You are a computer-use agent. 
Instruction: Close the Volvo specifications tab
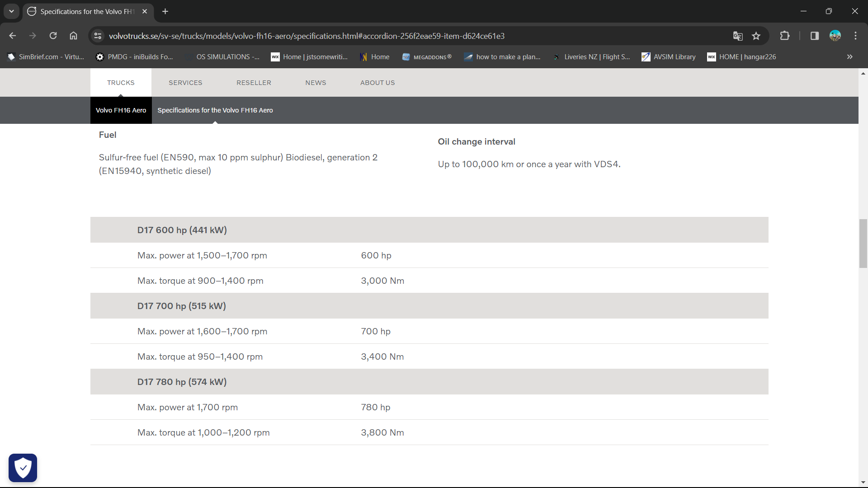pyautogui.click(x=145, y=11)
